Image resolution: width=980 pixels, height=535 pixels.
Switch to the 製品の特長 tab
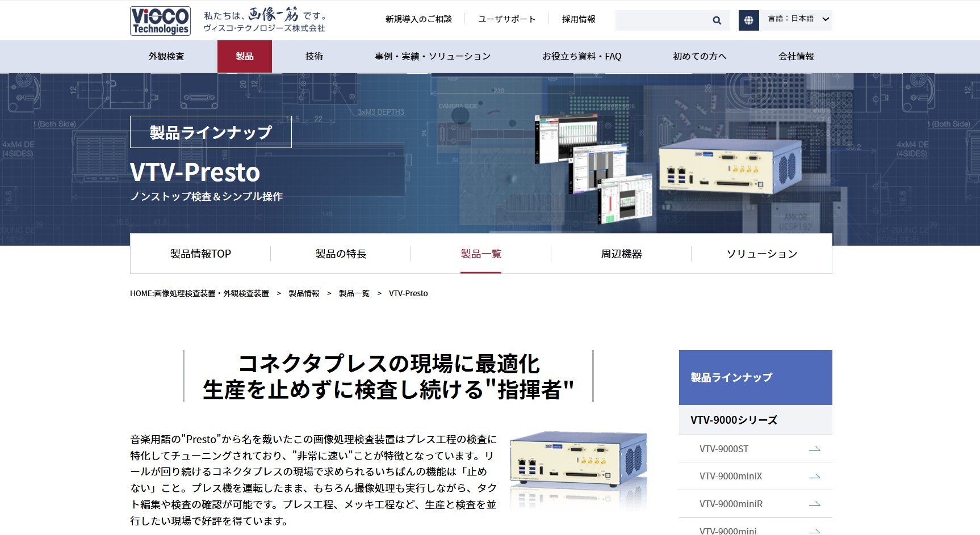coord(341,254)
